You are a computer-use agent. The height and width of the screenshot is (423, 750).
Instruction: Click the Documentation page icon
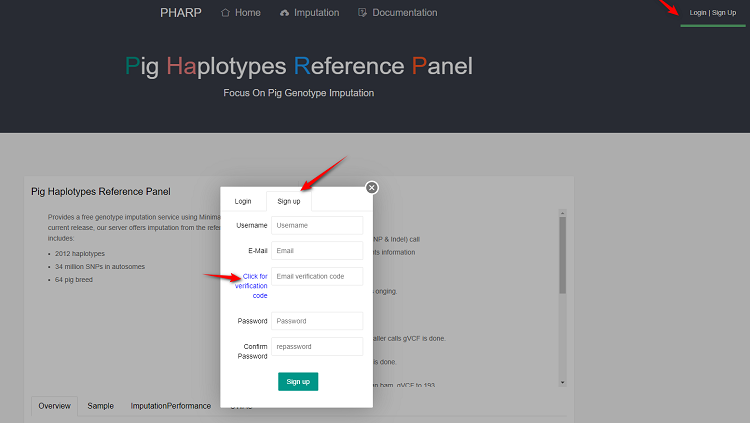[363, 13]
